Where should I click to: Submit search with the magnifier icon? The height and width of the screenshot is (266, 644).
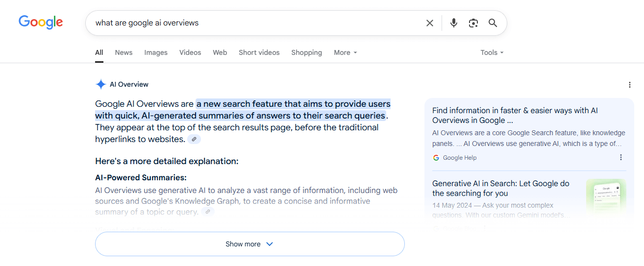(493, 23)
